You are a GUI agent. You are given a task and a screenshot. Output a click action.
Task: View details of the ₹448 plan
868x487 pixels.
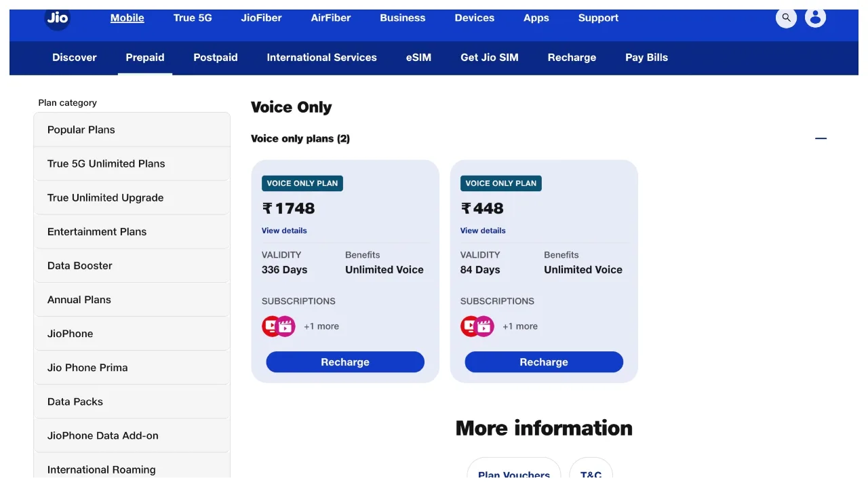tap(483, 231)
